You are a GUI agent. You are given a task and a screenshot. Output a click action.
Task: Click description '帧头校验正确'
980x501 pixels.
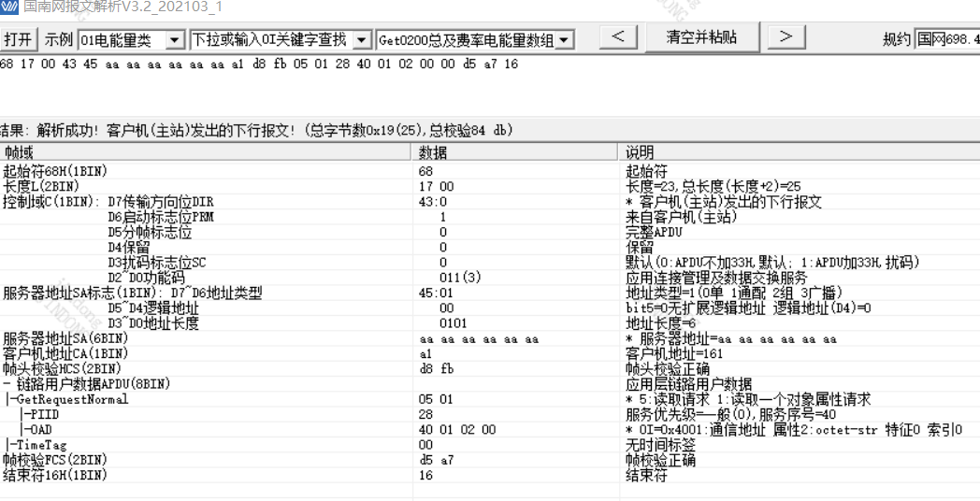pyautogui.click(x=667, y=368)
